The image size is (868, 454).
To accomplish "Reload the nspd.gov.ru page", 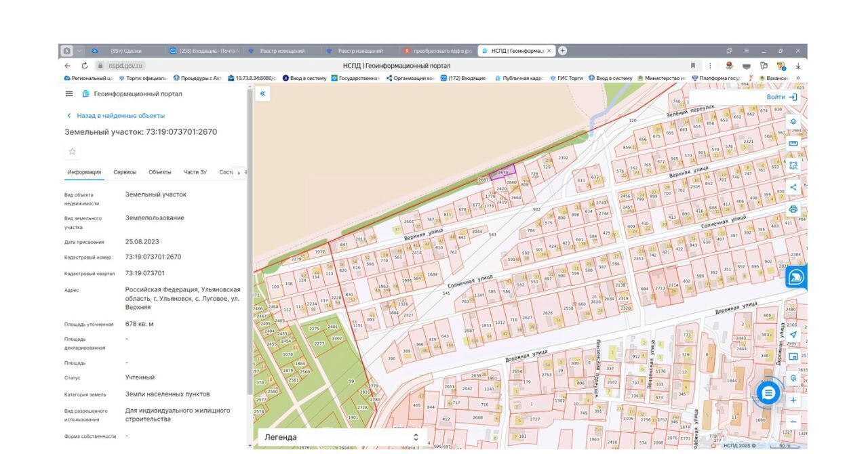I will coord(85,66).
